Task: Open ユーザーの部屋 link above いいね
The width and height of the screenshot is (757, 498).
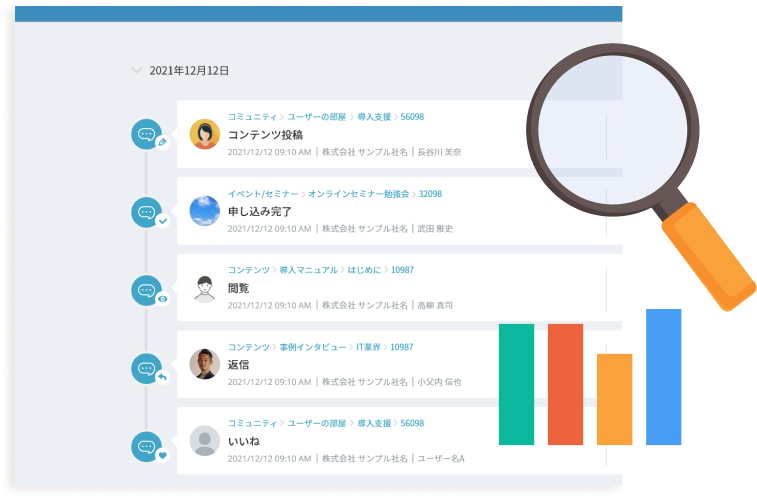Action: tap(317, 423)
